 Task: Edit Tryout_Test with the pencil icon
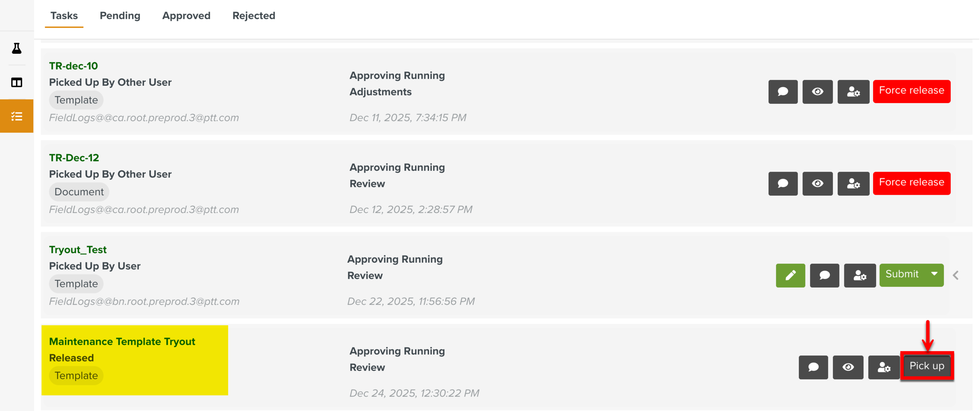pyautogui.click(x=790, y=275)
